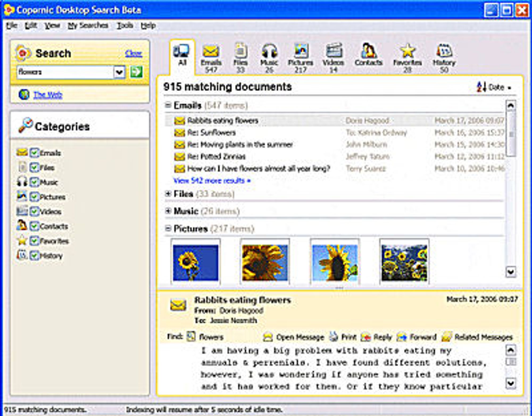Collapse the Emails results group
The image size is (532, 416).
click(x=168, y=105)
